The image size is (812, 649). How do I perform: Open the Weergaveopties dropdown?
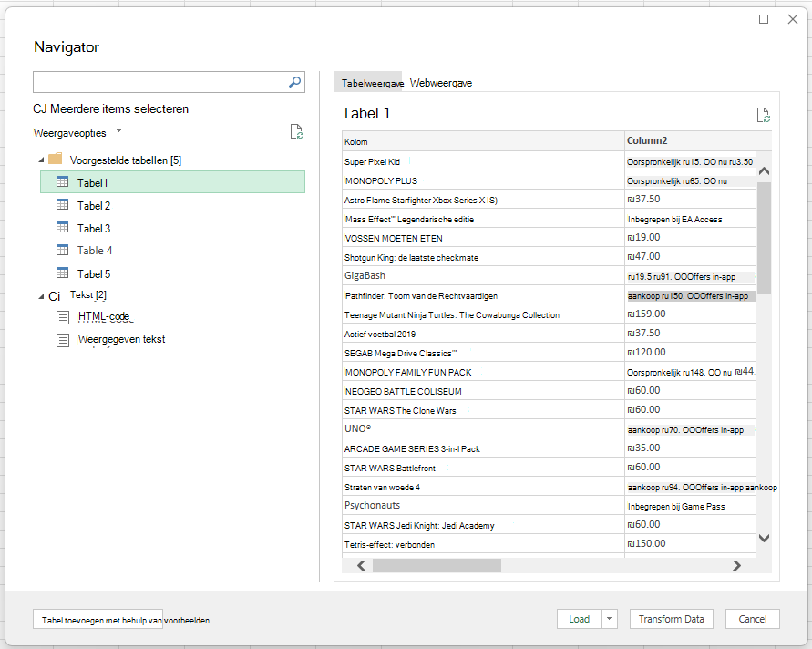(x=118, y=131)
